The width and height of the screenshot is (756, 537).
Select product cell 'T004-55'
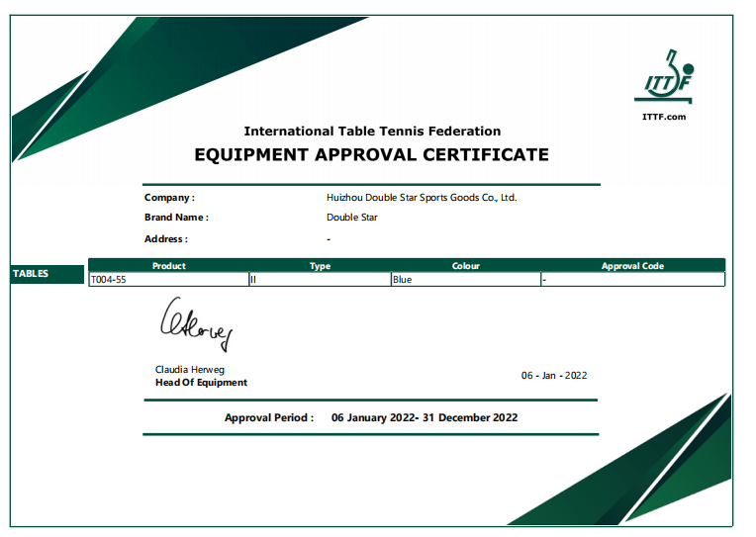pos(169,280)
